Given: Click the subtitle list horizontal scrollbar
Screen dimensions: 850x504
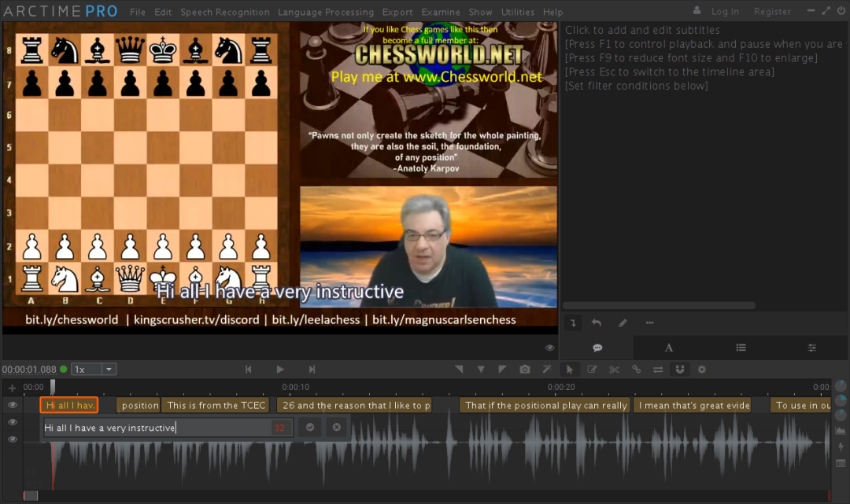Looking at the screenshot, I should coord(659,305).
